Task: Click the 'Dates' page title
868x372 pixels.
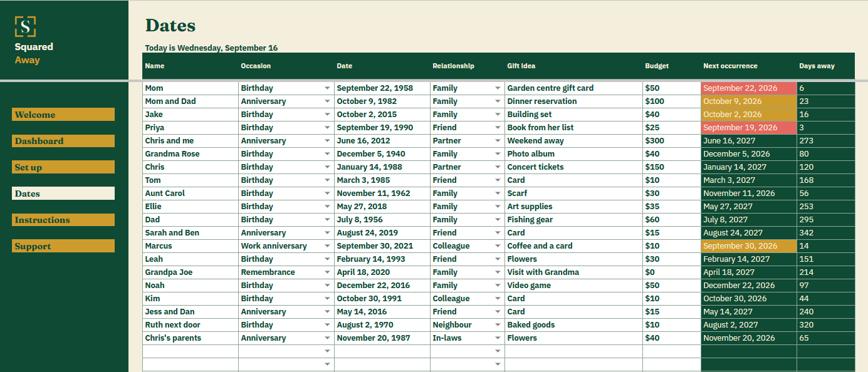Action: click(170, 26)
